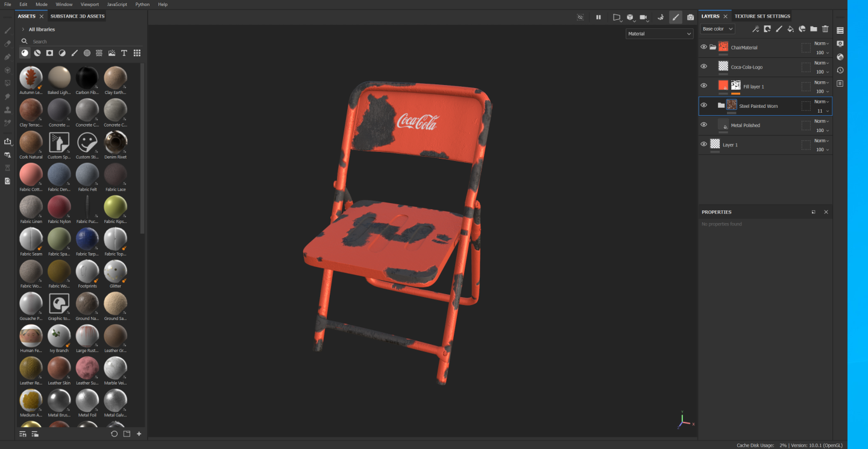Refresh assets with circular arrow icon
The height and width of the screenshot is (449, 868).
[115, 434]
